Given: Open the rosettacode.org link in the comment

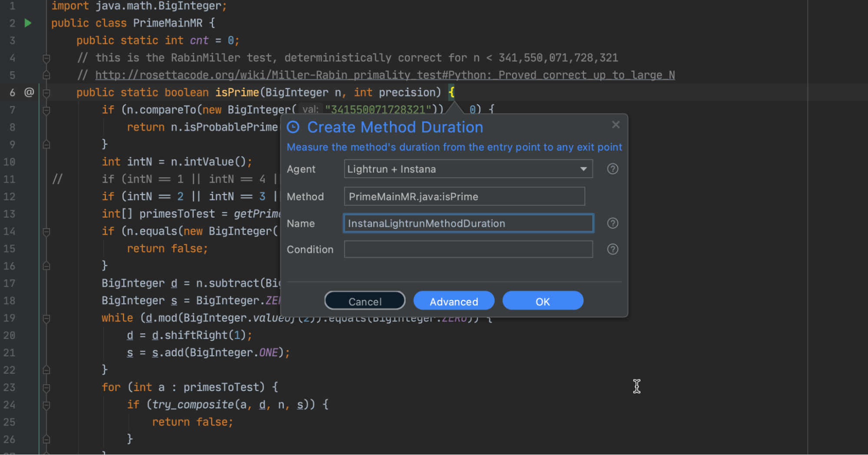Looking at the screenshot, I should 384,75.
